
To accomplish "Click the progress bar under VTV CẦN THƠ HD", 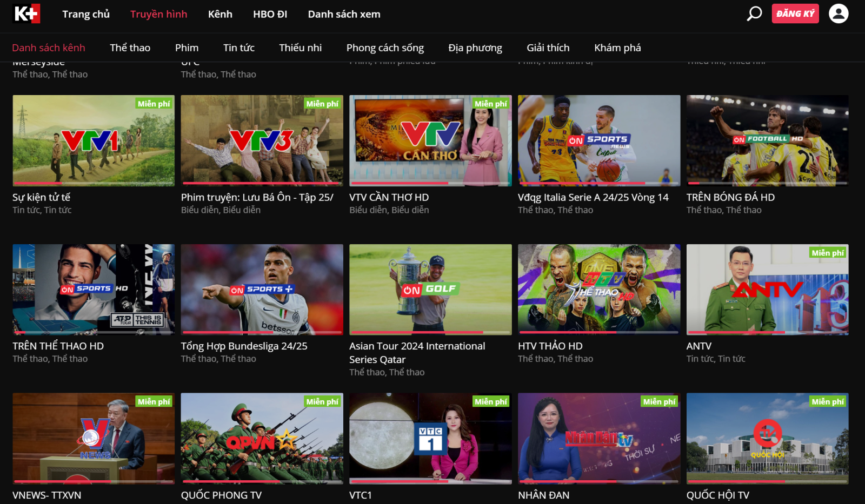I will click(x=430, y=184).
